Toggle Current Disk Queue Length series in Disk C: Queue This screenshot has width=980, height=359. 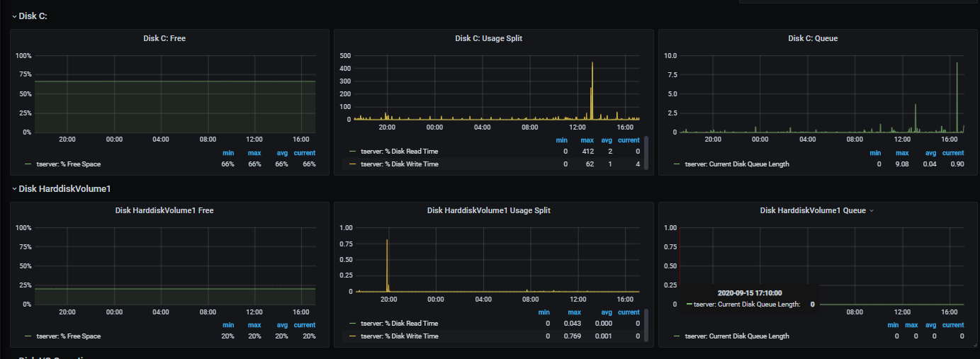pyautogui.click(x=737, y=164)
